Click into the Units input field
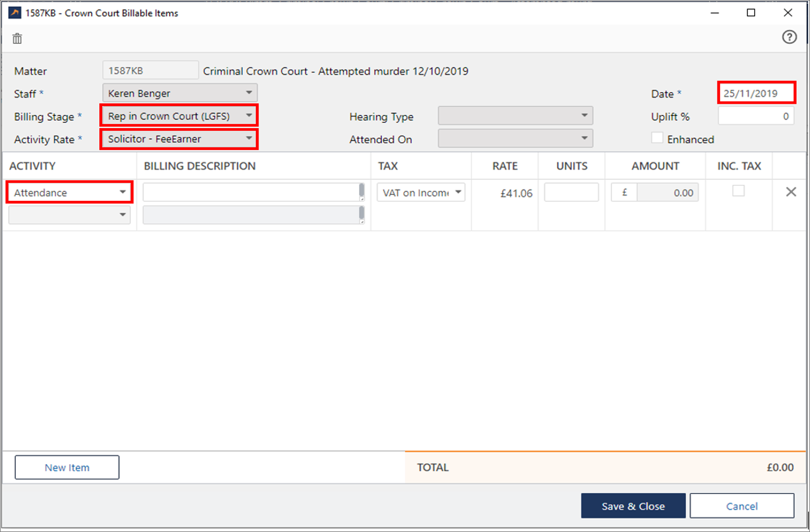This screenshot has width=810, height=532. pyautogui.click(x=571, y=192)
